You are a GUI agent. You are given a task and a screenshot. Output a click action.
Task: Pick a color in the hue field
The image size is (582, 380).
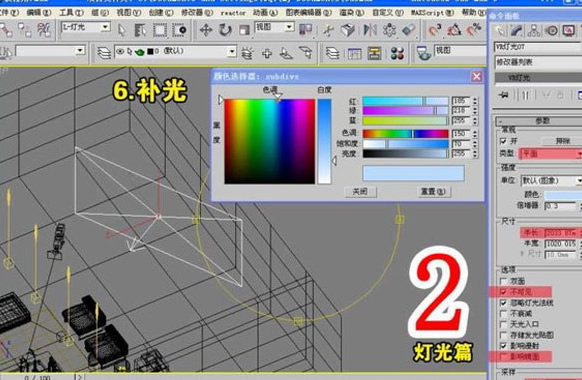[270, 141]
